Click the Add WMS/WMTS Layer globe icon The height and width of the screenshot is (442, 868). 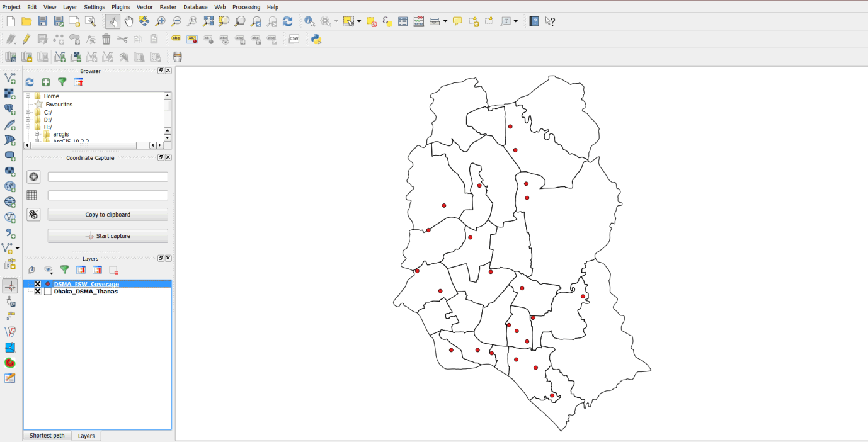[x=10, y=186]
